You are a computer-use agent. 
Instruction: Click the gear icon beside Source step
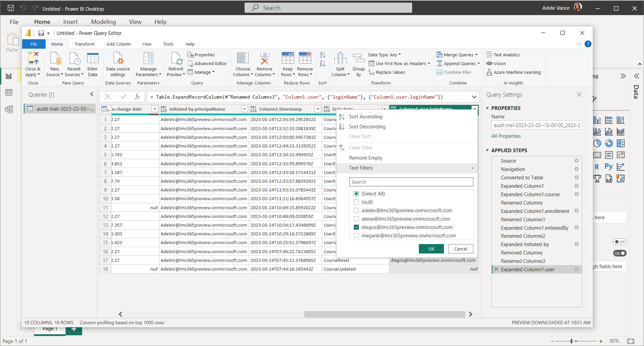tap(576, 161)
